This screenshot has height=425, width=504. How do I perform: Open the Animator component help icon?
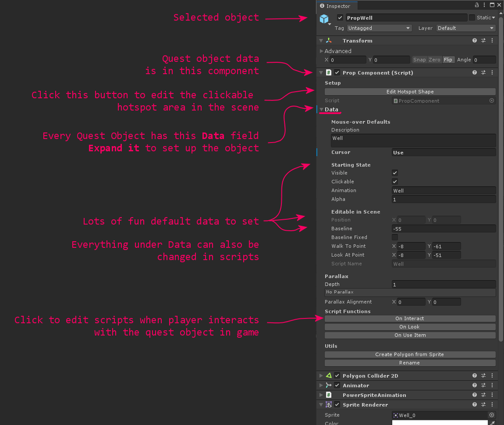475,386
